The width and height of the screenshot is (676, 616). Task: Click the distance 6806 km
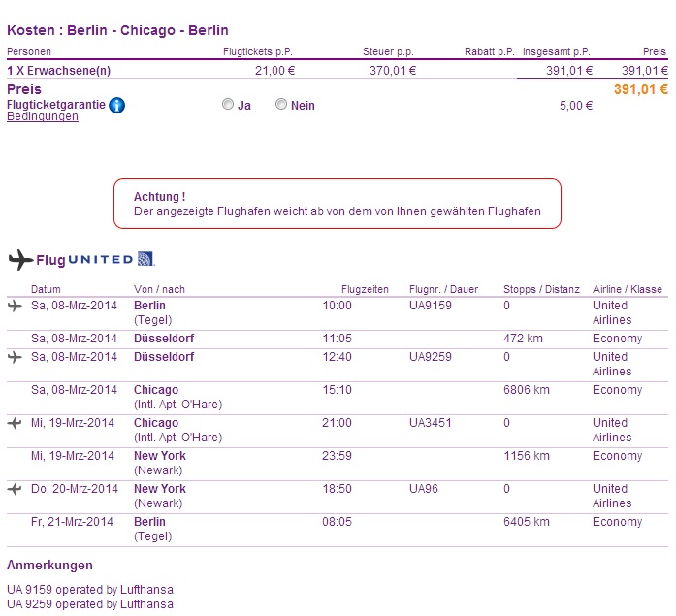click(x=527, y=390)
